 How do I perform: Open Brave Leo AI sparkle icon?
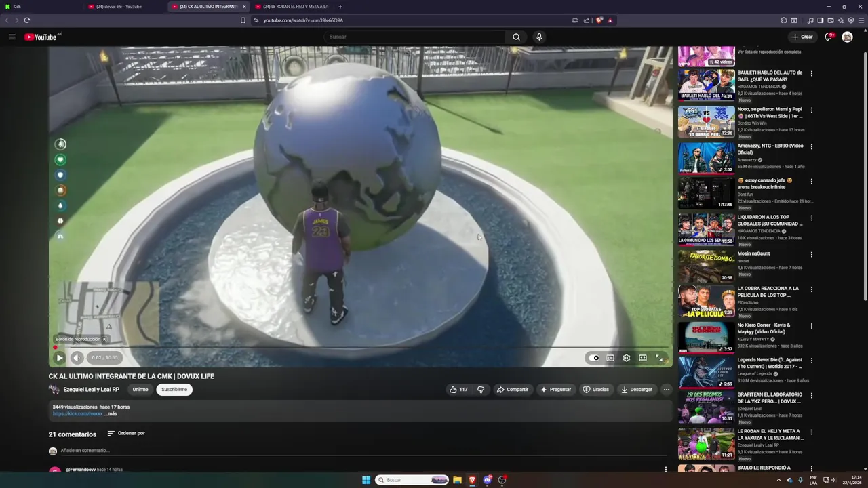[841, 20]
